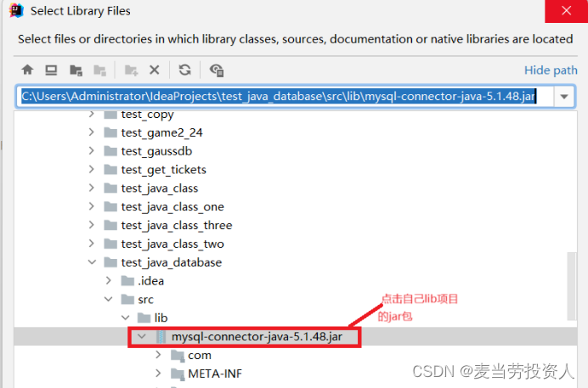The image size is (588, 388).
Task: Collapse the lib folder
Action: tap(125, 318)
